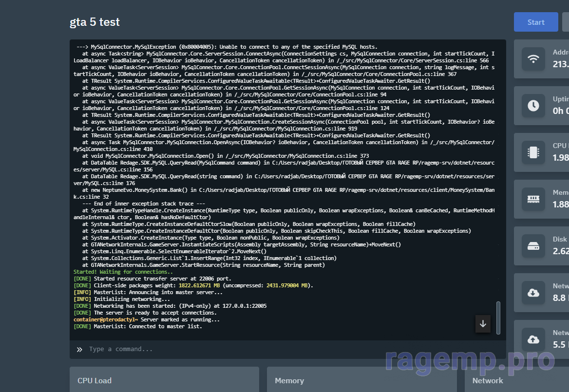This screenshot has width=569, height=392.
Task: Click 'Started! Waiting for connections..' line
Action: point(123,272)
